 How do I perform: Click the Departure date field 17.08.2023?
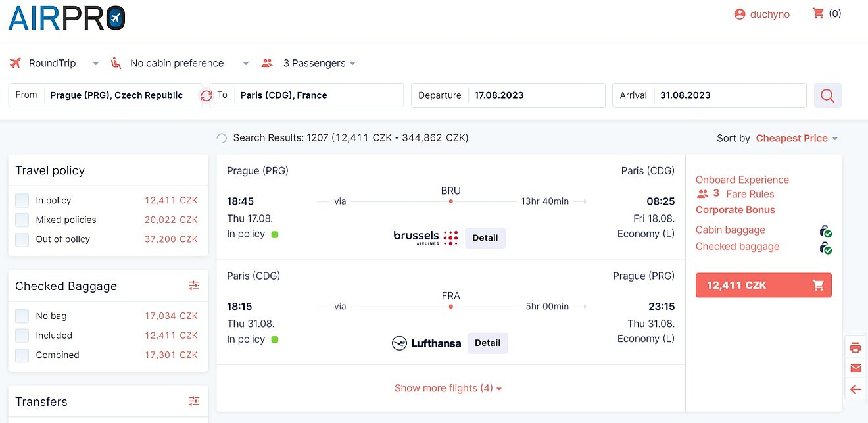[x=508, y=95]
